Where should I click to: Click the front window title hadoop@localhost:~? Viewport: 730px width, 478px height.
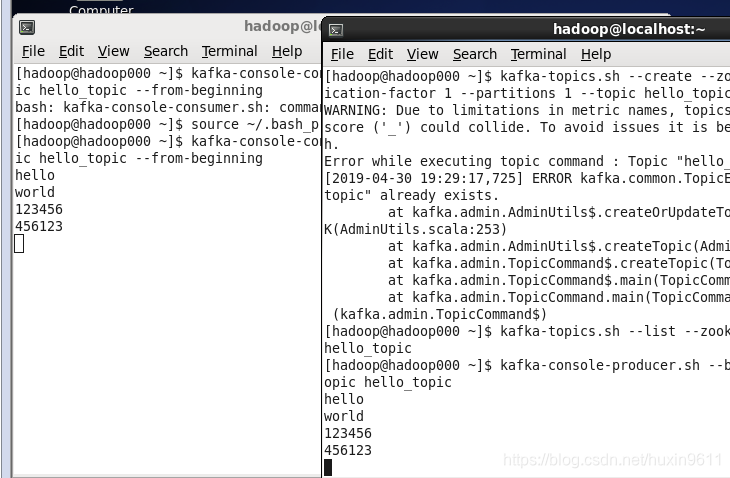pyautogui.click(x=629, y=29)
